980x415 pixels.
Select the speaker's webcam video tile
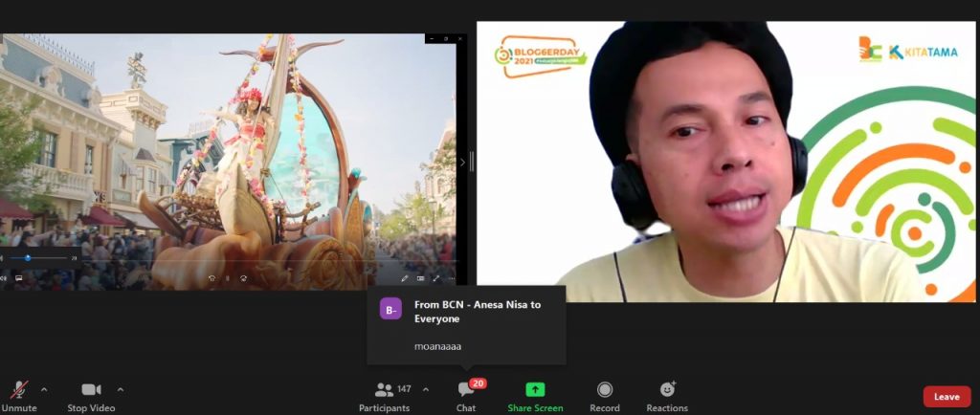coord(725,162)
